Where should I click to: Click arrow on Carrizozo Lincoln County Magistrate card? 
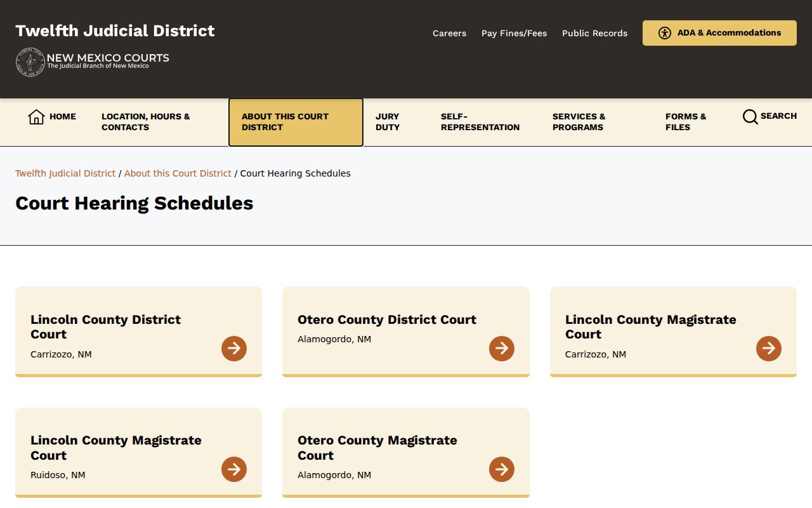click(769, 349)
